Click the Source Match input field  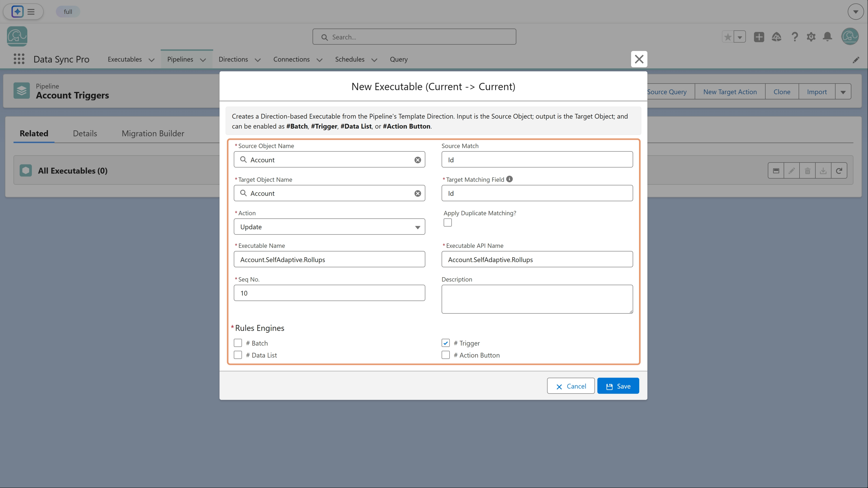point(537,159)
